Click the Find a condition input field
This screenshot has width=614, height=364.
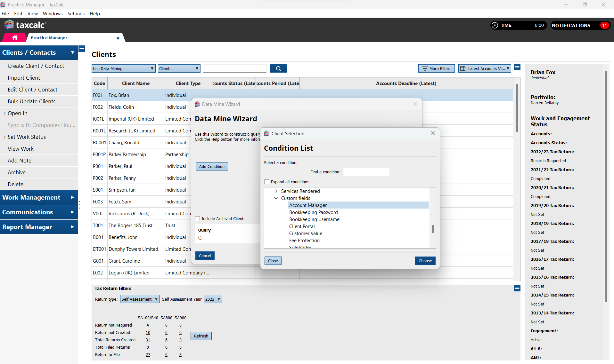[x=366, y=172]
